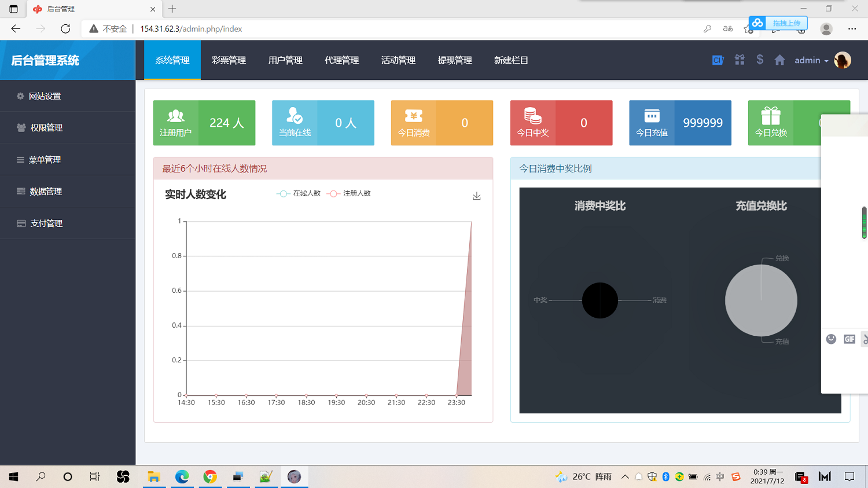
Task: Click the scissors screenshot icon in chat panel
Action: [x=865, y=339]
